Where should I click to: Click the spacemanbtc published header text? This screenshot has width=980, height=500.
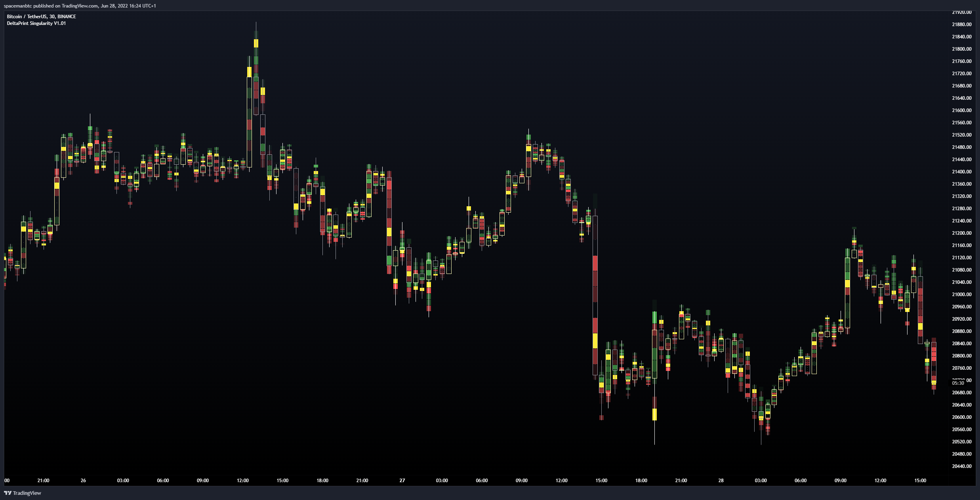[80, 6]
